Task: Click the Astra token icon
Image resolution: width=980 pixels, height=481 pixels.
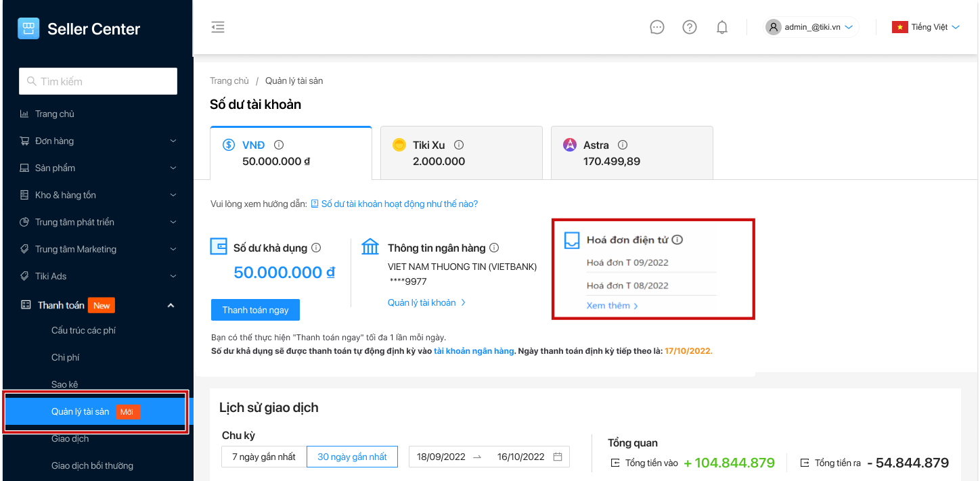Action: coord(570,145)
